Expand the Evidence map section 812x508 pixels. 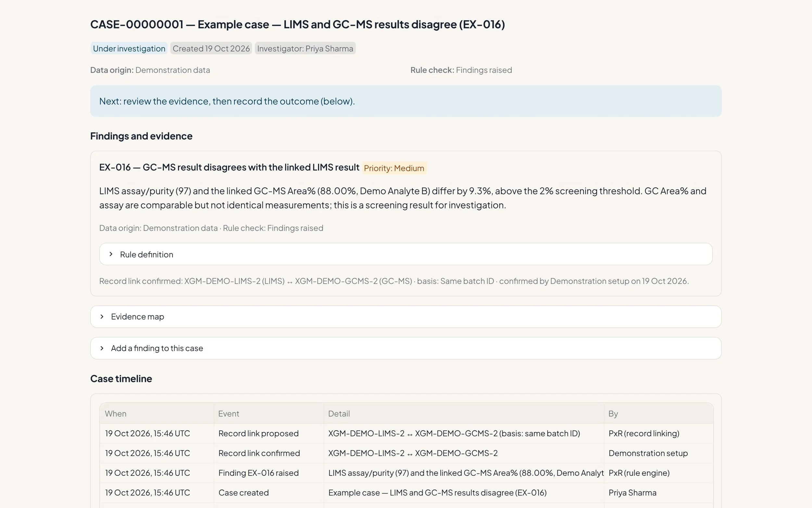pyautogui.click(x=405, y=317)
